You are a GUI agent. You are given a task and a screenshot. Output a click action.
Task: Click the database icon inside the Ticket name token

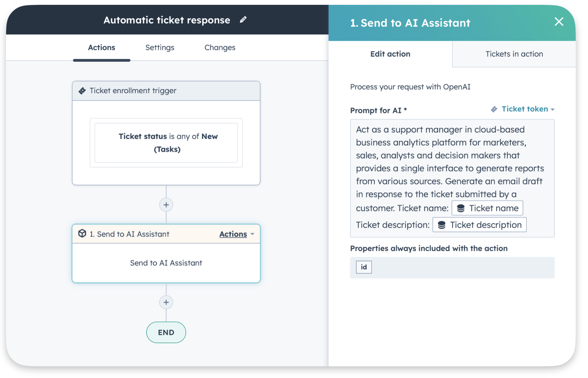point(460,208)
